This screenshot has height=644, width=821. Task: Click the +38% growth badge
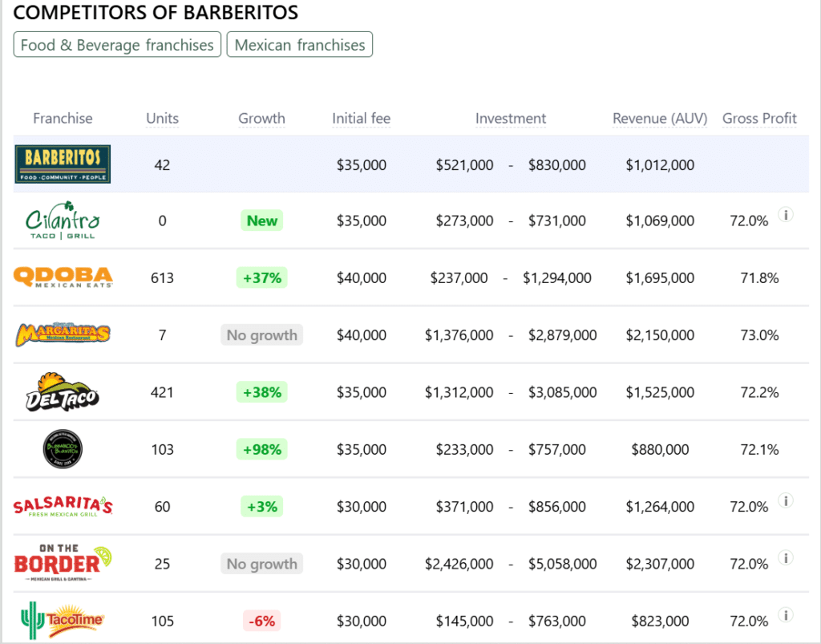pos(262,392)
